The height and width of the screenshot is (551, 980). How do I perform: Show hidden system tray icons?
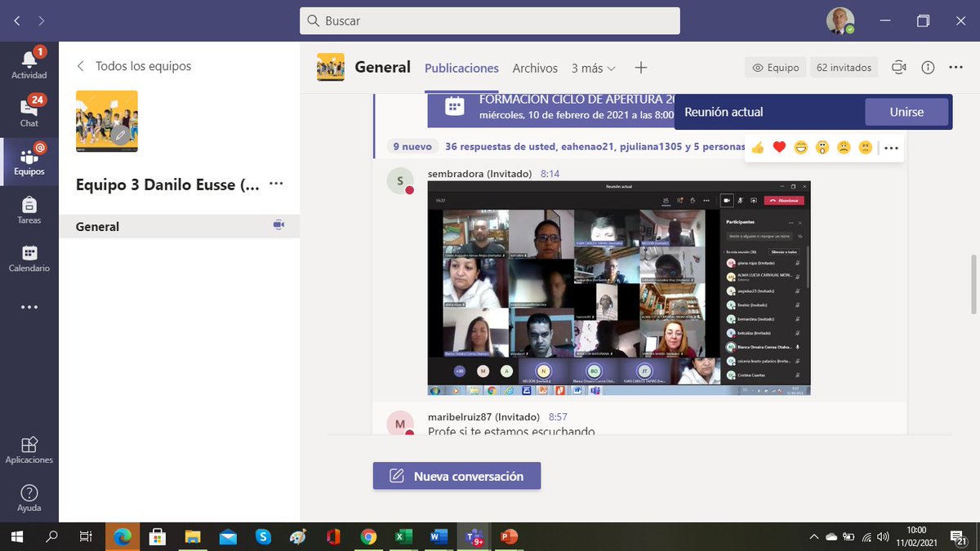pos(813,536)
